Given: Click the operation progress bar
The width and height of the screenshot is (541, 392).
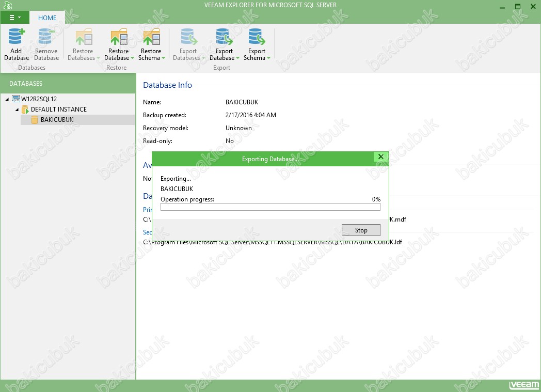Looking at the screenshot, I should point(270,207).
